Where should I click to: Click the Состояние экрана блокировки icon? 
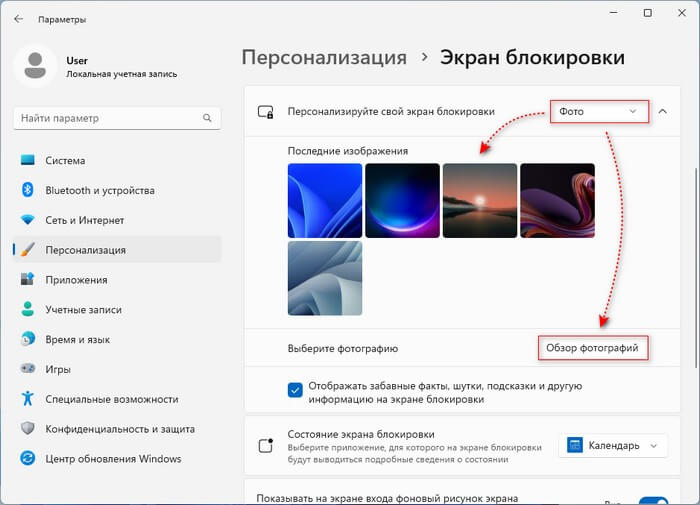266,446
